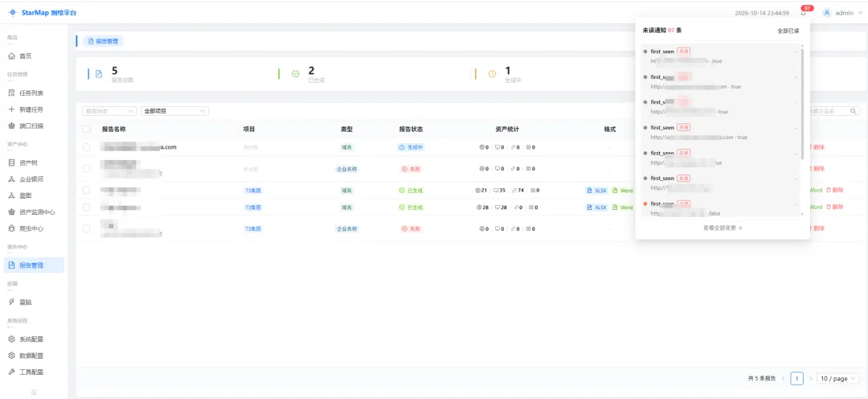This screenshot has height=399, width=868.
Task: Collapse the sidebar using bottom icon
Action: [x=34, y=392]
